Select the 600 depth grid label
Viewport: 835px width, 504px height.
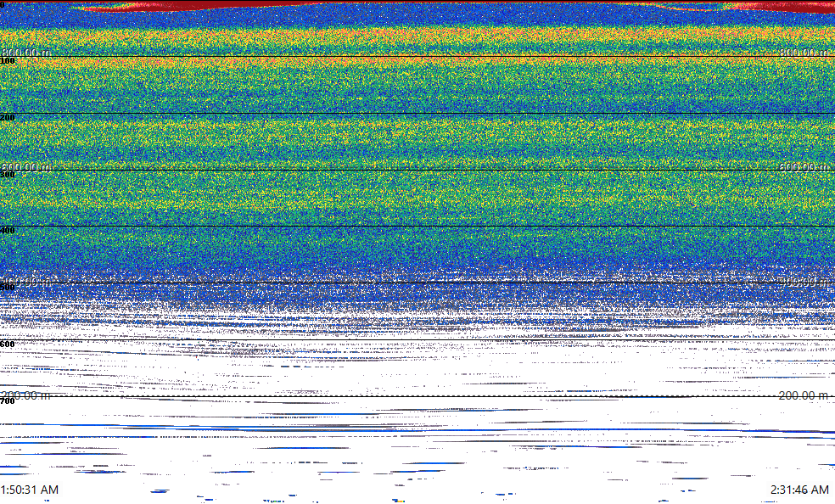(x=8, y=344)
